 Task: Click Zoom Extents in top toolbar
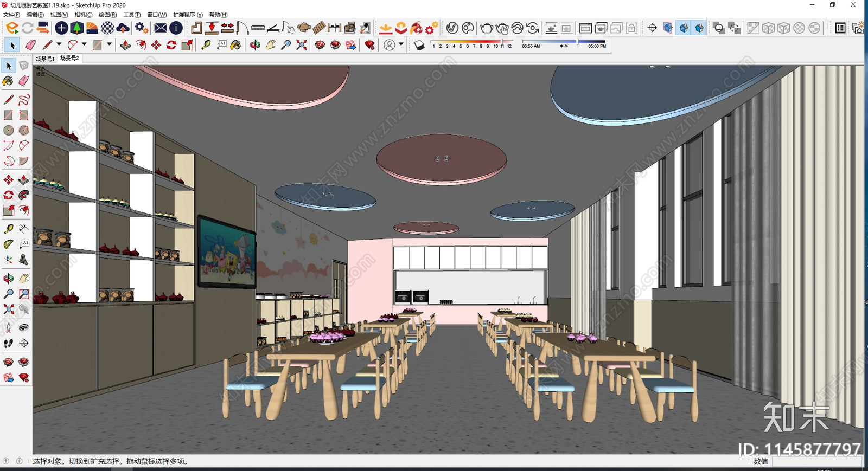pyautogui.click(x=302, y=45)
